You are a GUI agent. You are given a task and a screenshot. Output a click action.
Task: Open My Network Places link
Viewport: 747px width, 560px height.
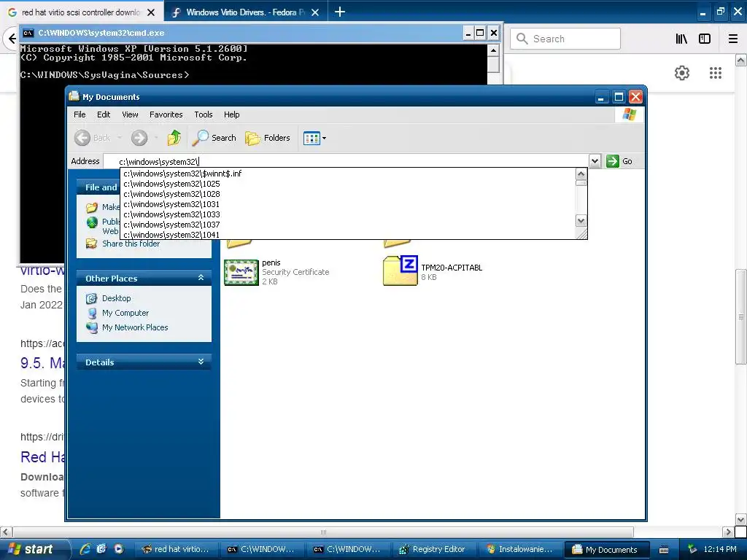pos(135,327)
